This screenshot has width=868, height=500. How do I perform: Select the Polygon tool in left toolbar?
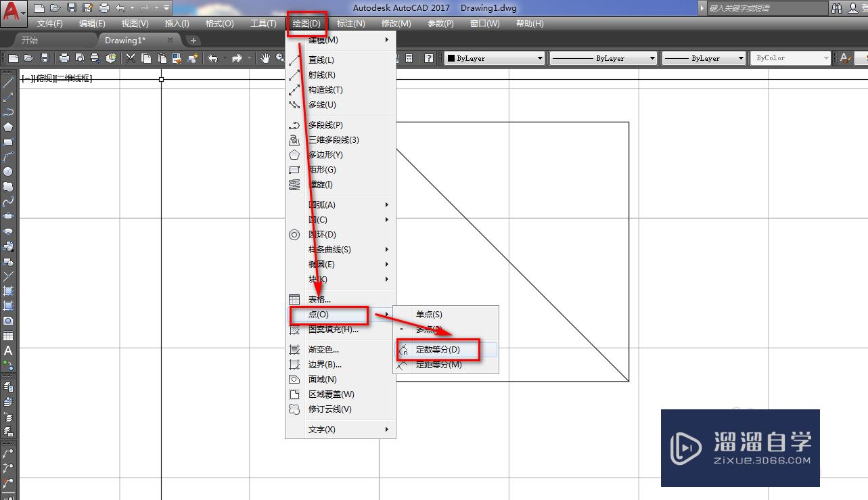click(8, 127)
